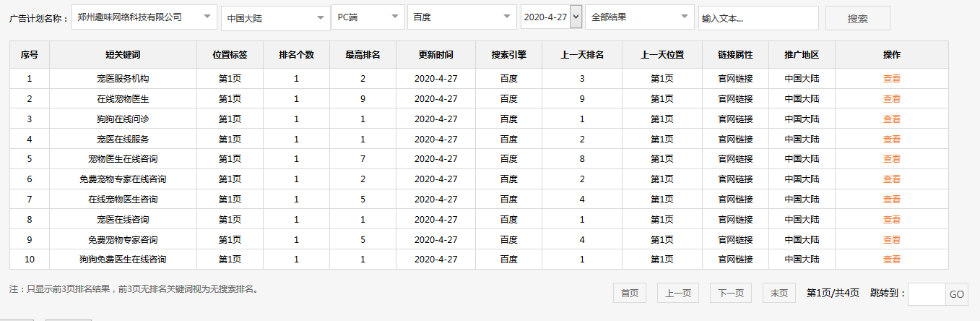Open the PC端 device type dropdown
Viewport: 980px width, 321px height.
[368, 17]
